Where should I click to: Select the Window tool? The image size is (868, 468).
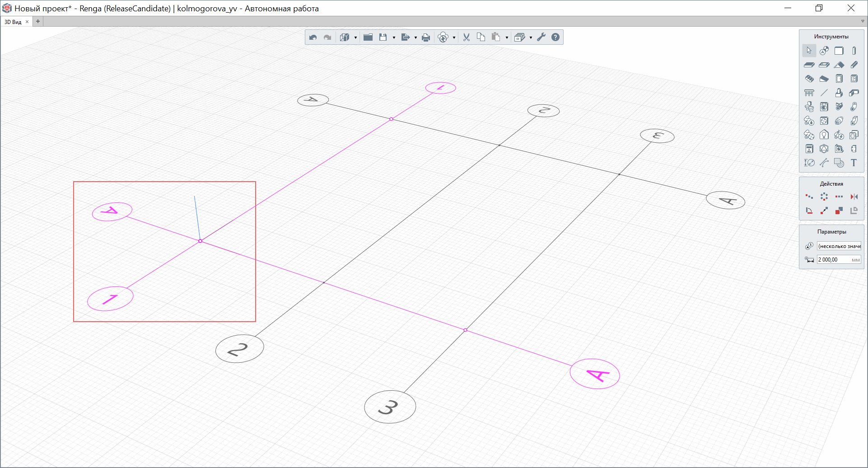[854, 79]
